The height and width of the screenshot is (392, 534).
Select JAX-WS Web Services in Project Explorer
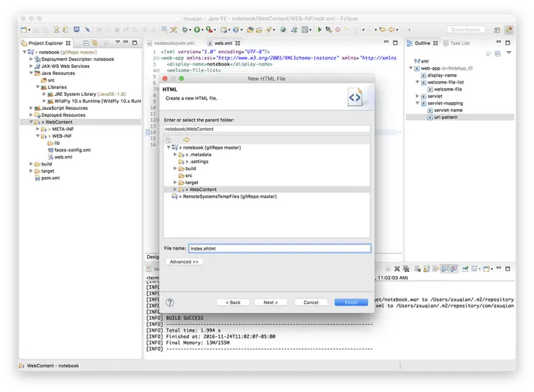(65, 66)
